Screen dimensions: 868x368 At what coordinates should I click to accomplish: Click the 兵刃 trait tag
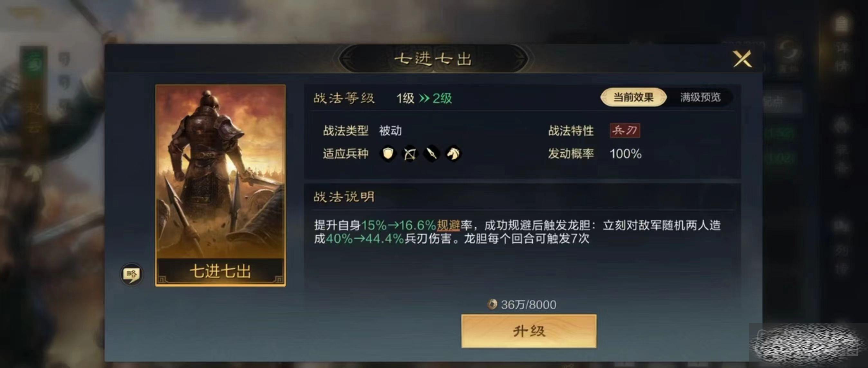coord(625,130)
